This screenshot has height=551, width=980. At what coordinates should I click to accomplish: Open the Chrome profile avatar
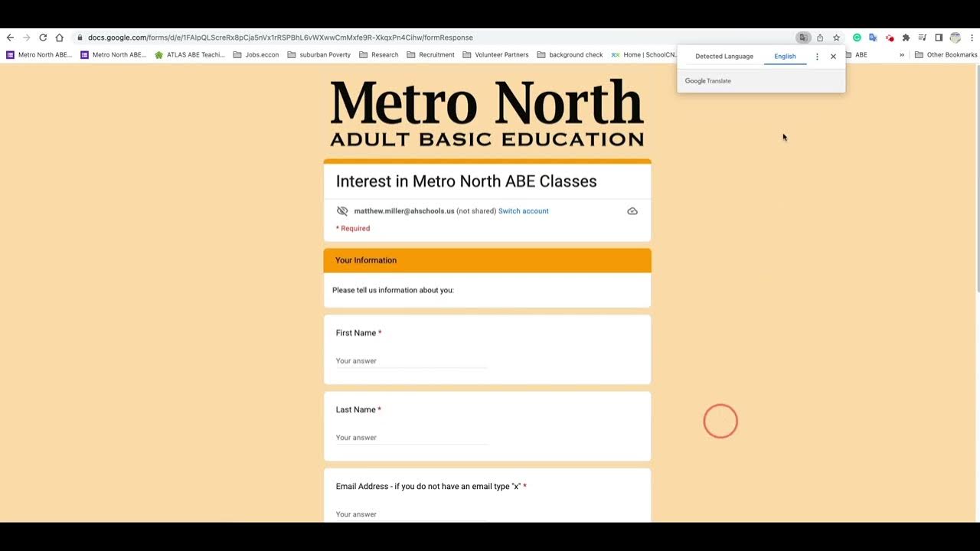point(955,37)
